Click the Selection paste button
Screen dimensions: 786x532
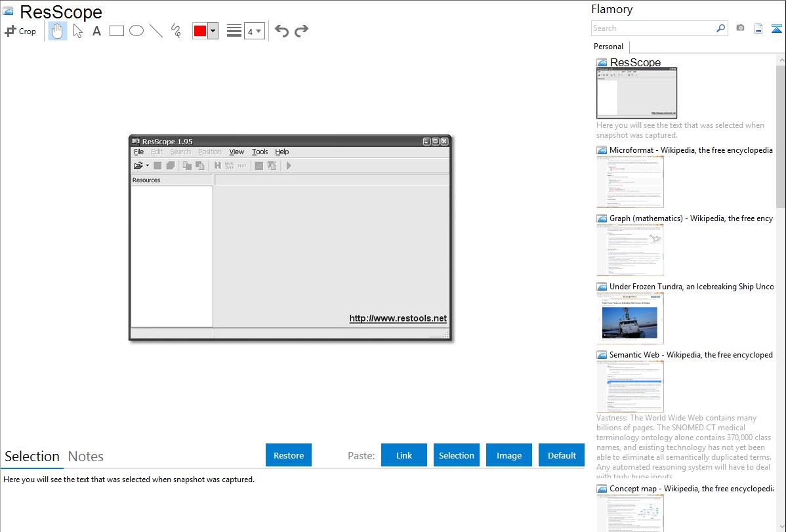(456, 455)
